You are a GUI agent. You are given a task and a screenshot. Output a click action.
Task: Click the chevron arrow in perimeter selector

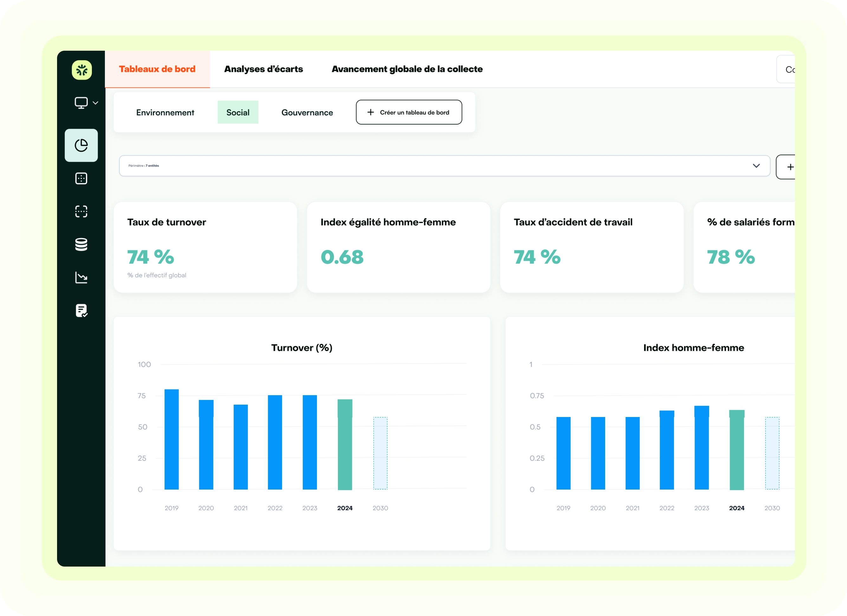pos(756,166)
